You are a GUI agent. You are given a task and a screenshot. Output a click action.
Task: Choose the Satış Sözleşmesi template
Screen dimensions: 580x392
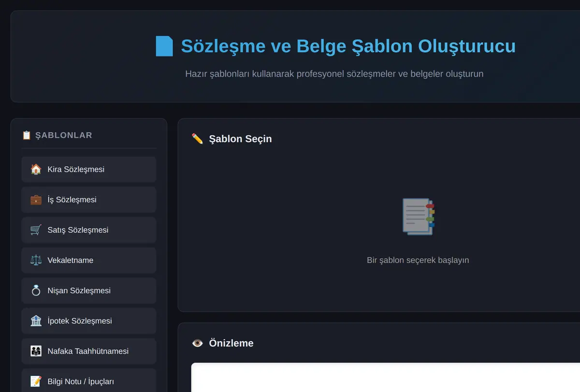click(x=89, y=230)
